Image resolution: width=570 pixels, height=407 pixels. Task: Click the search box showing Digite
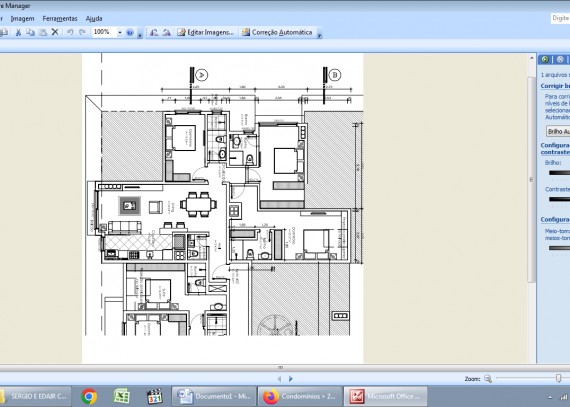point(560,18)
